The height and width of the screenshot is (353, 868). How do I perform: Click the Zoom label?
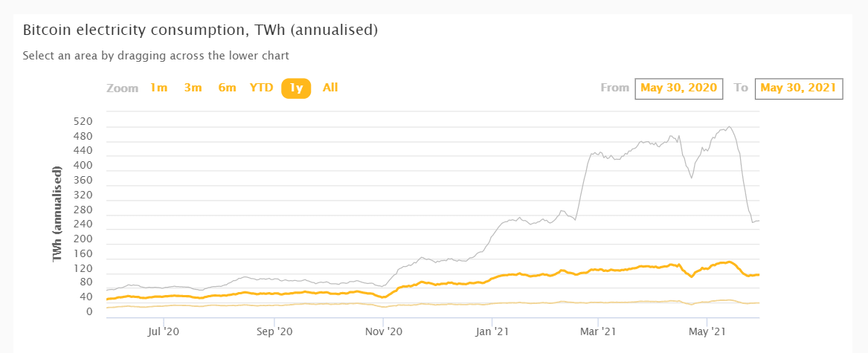(122, 88)
